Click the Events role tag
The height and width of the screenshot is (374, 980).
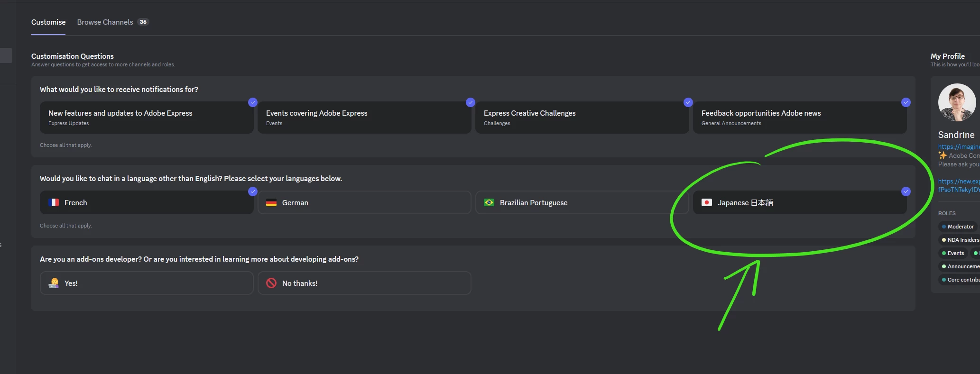pos(953,253)
